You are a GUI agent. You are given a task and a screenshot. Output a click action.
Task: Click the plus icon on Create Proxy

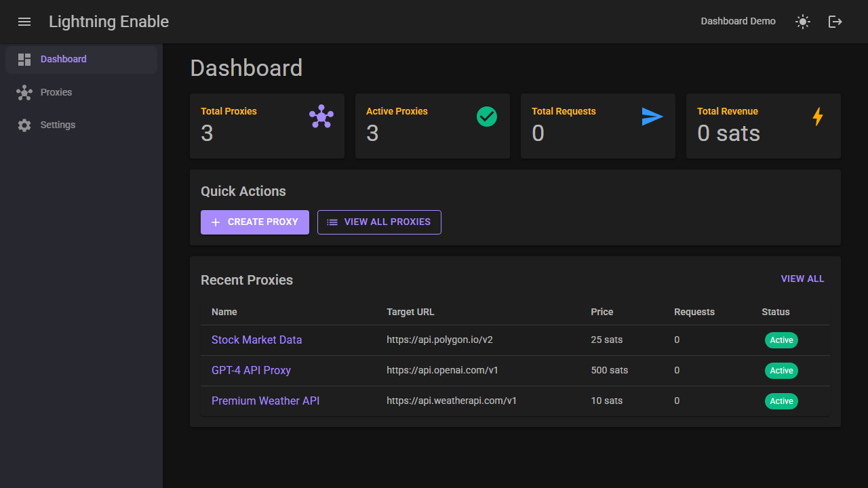coord(216,222)
